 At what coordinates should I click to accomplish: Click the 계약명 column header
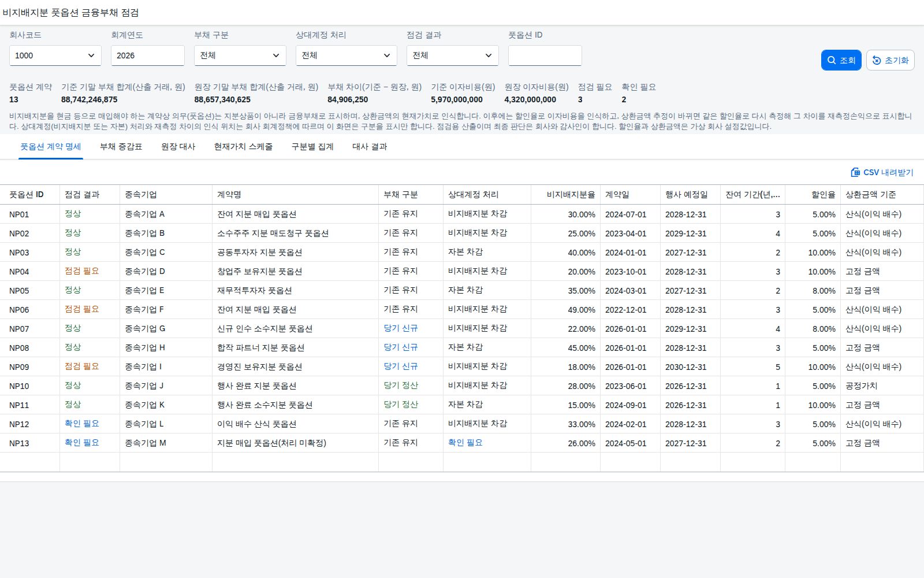(295, 195)
